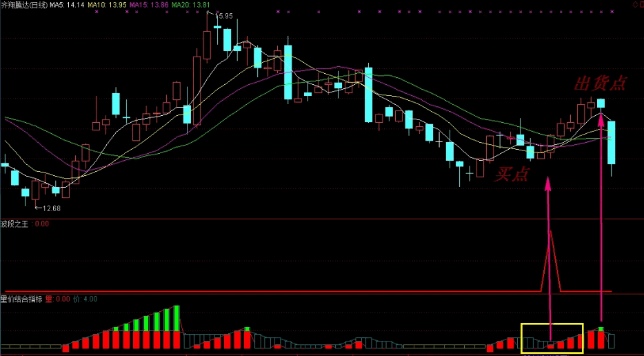
Task: Select the MA5: 14.14 indicator label
Action: tap(67, 5)
